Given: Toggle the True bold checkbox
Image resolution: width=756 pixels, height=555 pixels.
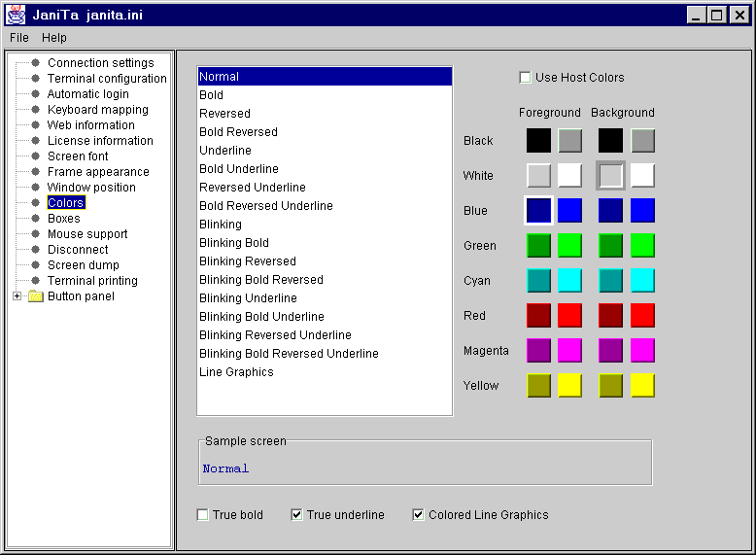Looking at the screenshot, I should point(202,515).
